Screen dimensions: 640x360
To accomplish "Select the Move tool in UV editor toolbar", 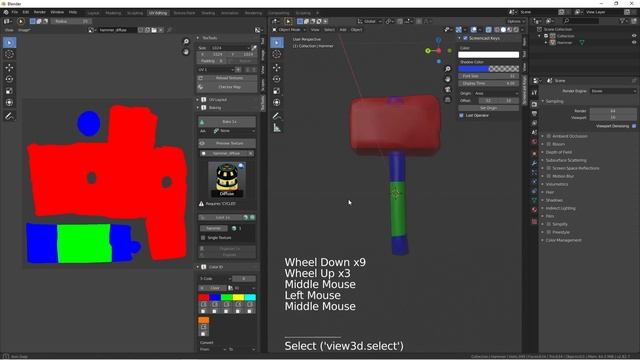I will pyautogui.click(x=9, y=67).
